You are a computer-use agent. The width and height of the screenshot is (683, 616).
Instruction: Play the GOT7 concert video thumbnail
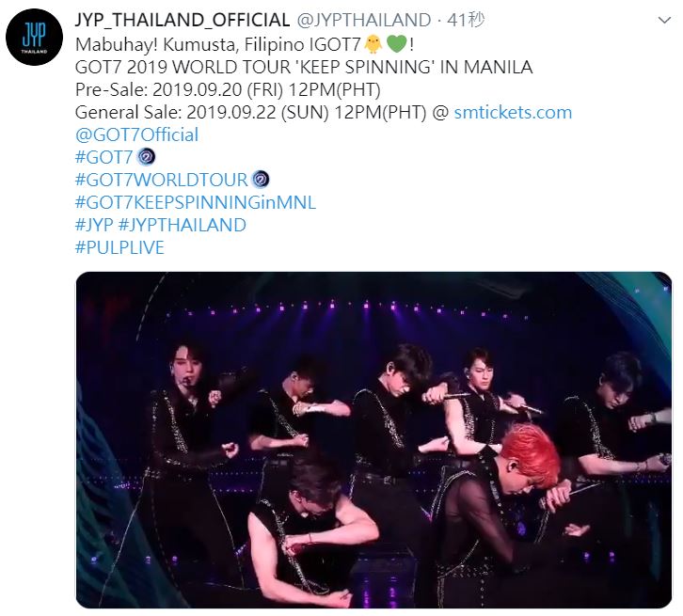pyautogui.click(x=373, y=440)
